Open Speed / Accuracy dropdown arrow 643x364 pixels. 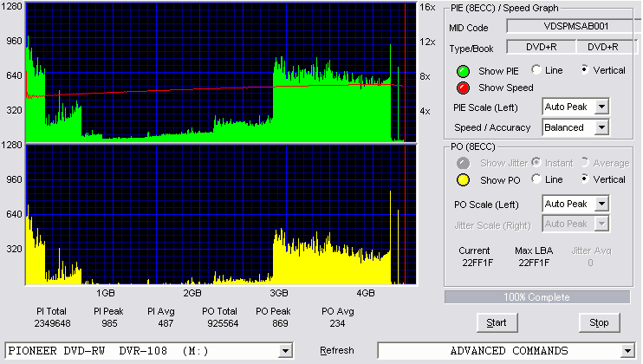click(x=601, y=127)
